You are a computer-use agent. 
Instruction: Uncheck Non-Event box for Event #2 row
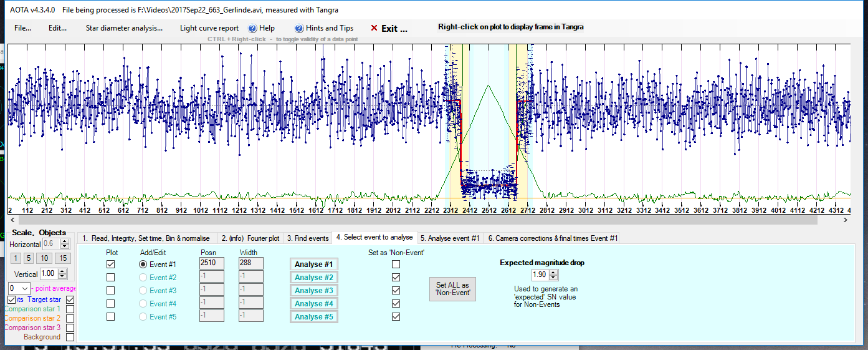[396, 278]
